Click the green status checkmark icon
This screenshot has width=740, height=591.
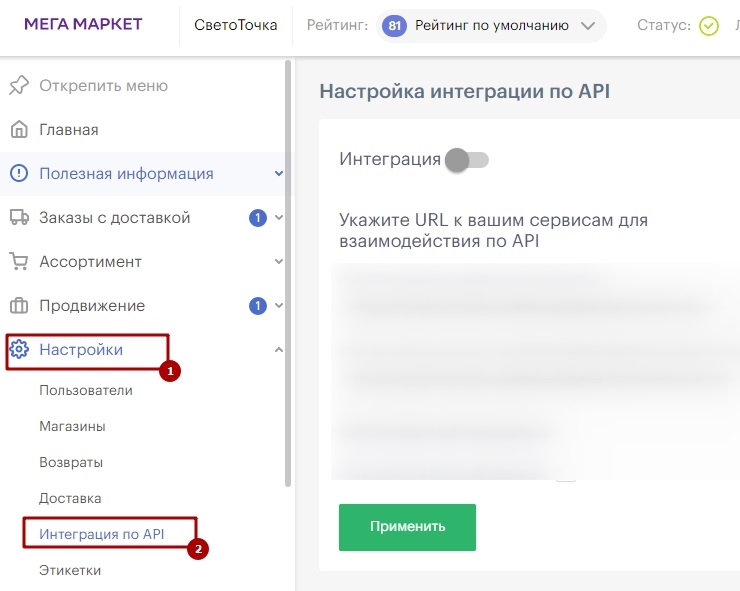(x=709, y=25)
